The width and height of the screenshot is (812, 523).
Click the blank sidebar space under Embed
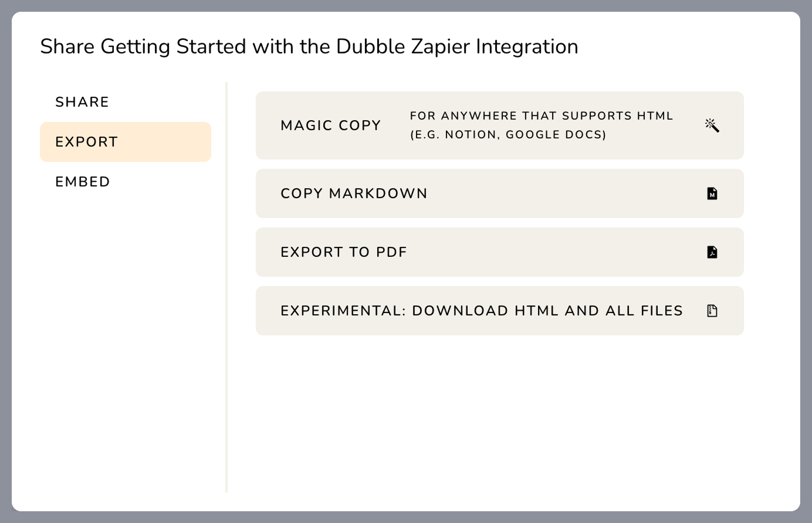(x=126, y=347)
